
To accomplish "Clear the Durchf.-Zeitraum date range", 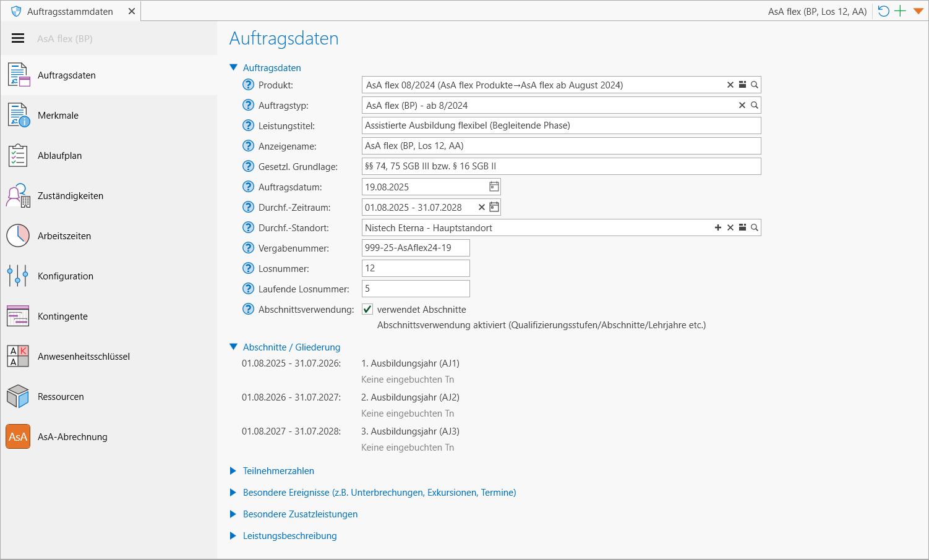I will pos(482,207).
